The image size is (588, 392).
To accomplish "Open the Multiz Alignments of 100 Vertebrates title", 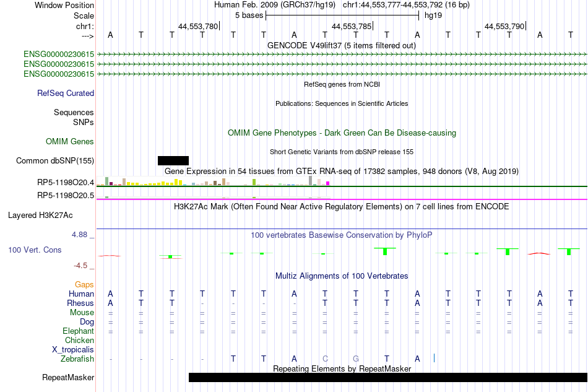I will 342,276.
